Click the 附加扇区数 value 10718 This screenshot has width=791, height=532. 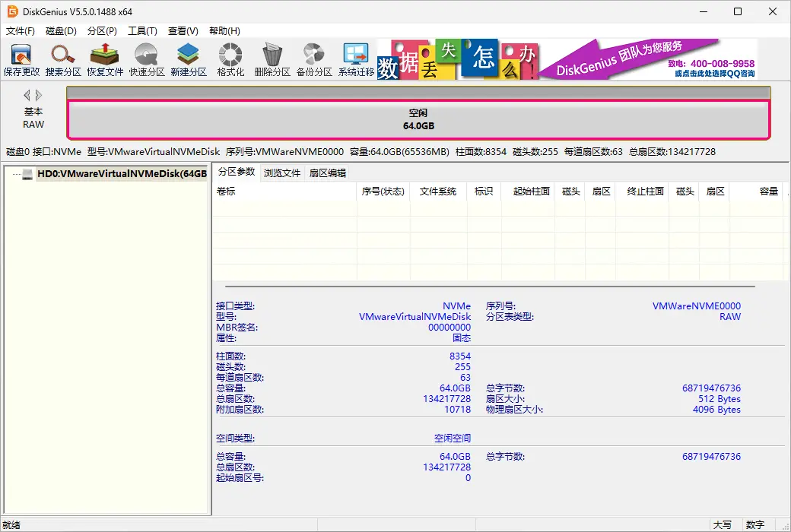coord(458,410)
